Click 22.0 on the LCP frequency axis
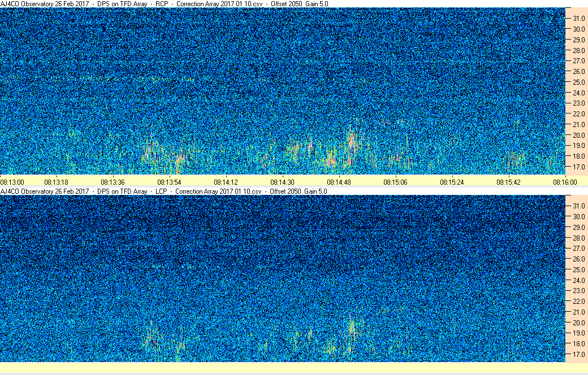This screenshot has width=588, height=375. click(578, 301)
